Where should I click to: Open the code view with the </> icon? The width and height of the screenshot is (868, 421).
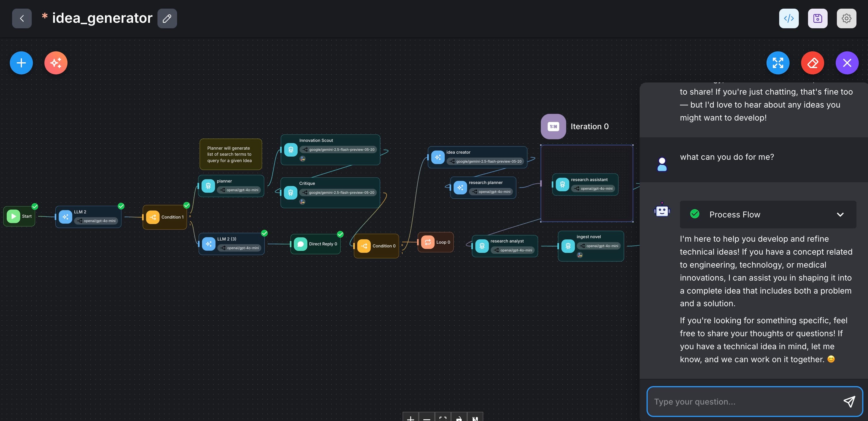[x=789, y=18]
